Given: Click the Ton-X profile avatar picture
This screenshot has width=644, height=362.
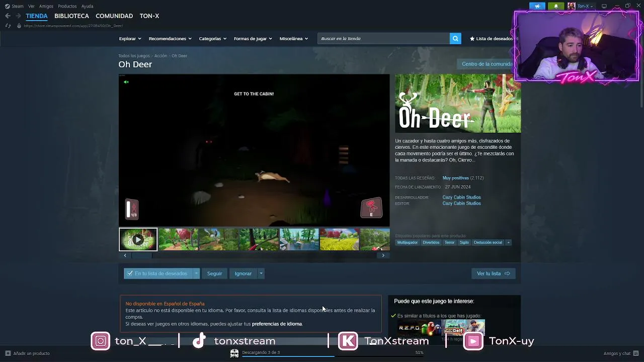Looking at the screenshot, I should click(x=572, y=6).
